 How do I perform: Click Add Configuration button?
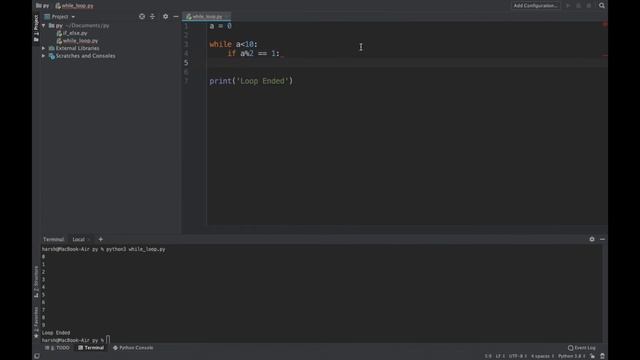(536, 6)
